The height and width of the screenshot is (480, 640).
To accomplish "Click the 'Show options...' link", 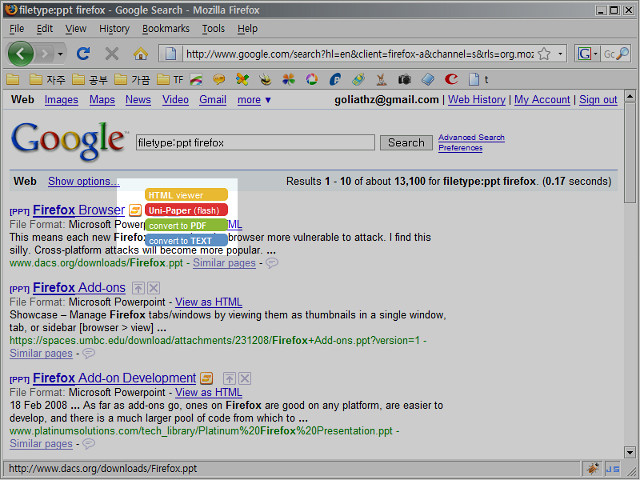I will click(x=83, y=181).
